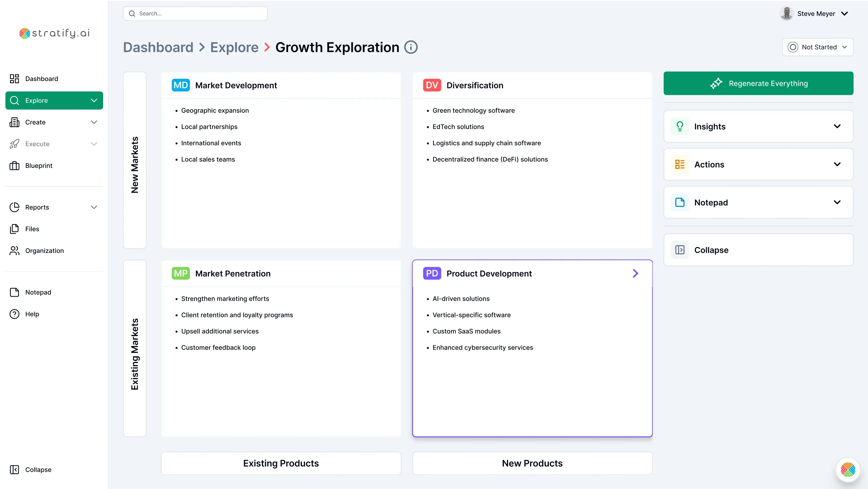Open Organization in the sidebar
Image resolution: width=868 pixels, height=489 pixels.
(x=44, y=251)
